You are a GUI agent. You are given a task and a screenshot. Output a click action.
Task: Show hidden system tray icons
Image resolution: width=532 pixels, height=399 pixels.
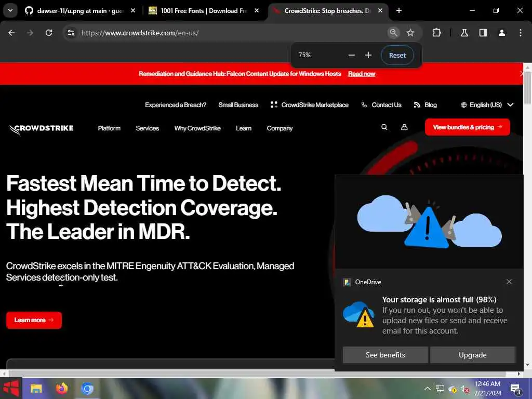click(428, 389)
